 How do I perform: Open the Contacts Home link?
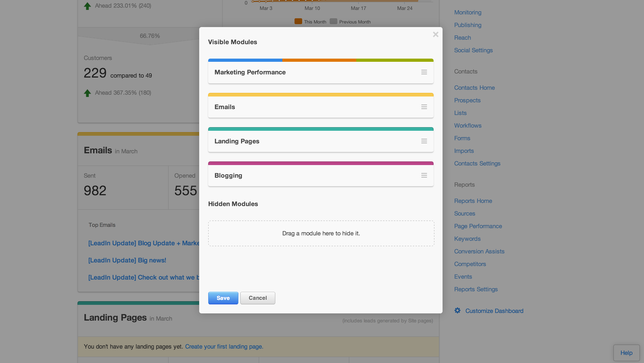[x=474, y=87]
